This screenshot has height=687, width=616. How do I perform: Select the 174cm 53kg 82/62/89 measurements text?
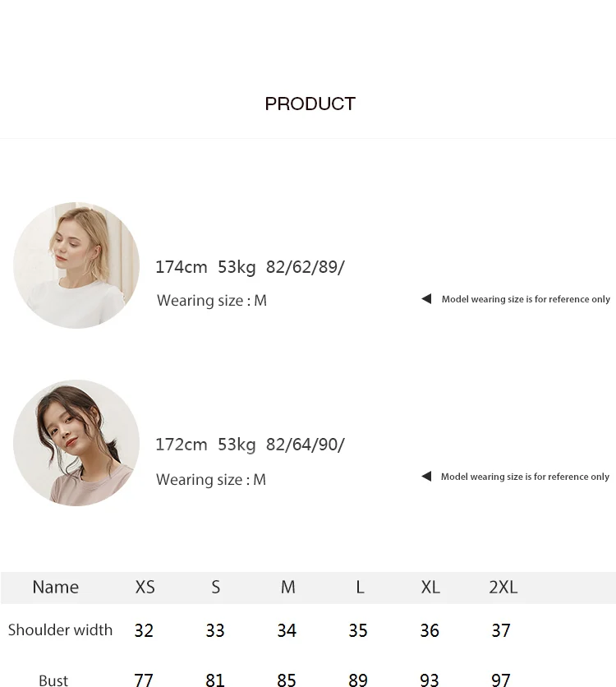[250, 267]
